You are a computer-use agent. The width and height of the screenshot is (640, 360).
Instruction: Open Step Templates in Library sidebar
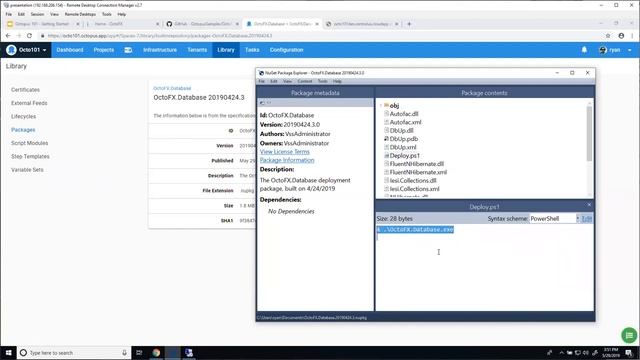click(30, 156)
